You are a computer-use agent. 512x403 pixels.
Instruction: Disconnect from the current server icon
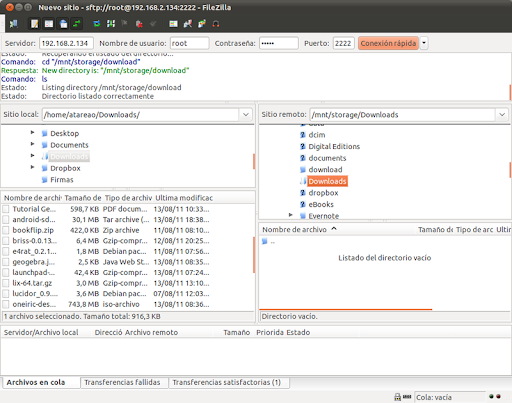(x=139, y=24)
